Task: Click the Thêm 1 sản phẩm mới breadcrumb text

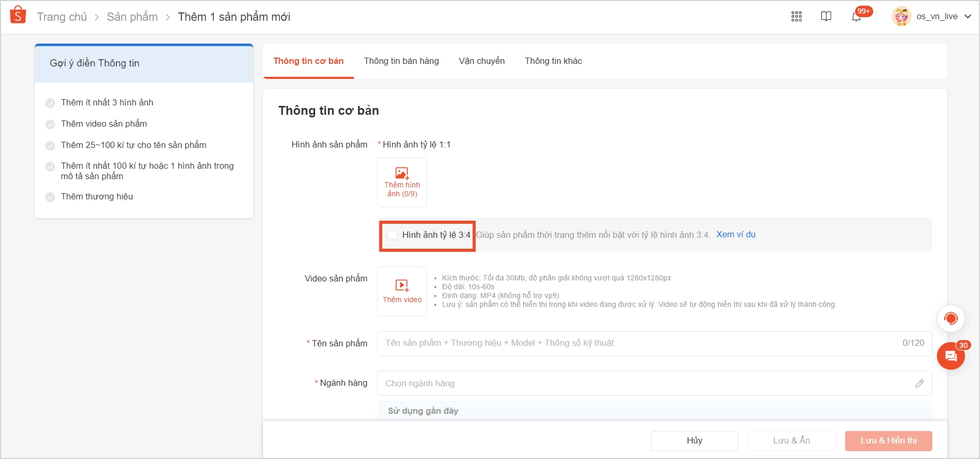Action: (234, 17)
